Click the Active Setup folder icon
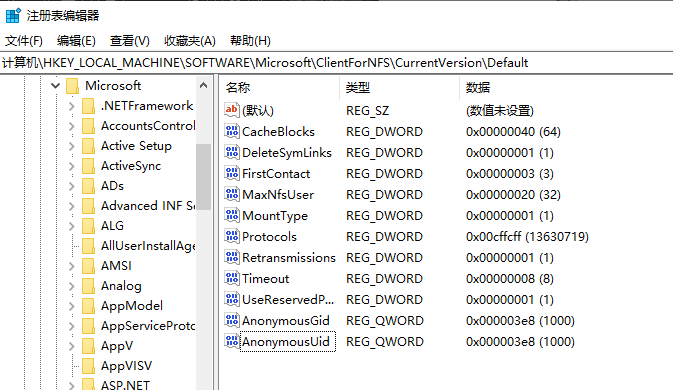This screenshot has width=673, height=390. (88, 146)
